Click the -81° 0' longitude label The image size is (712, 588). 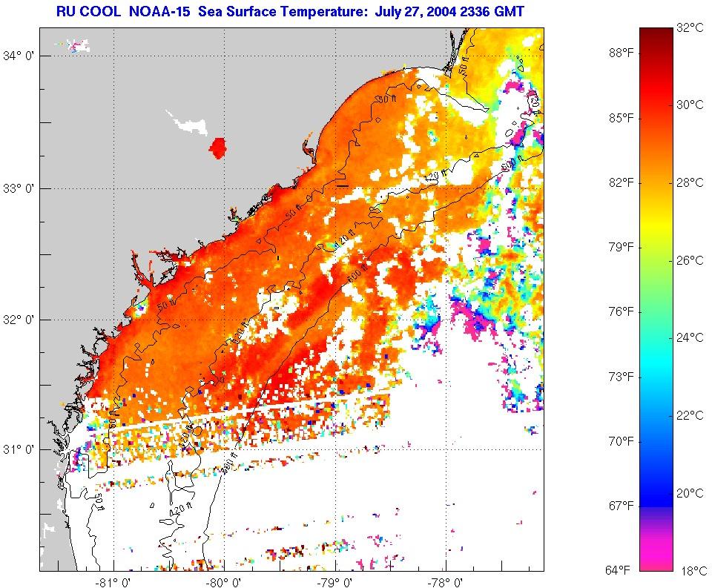coord(113,582)
